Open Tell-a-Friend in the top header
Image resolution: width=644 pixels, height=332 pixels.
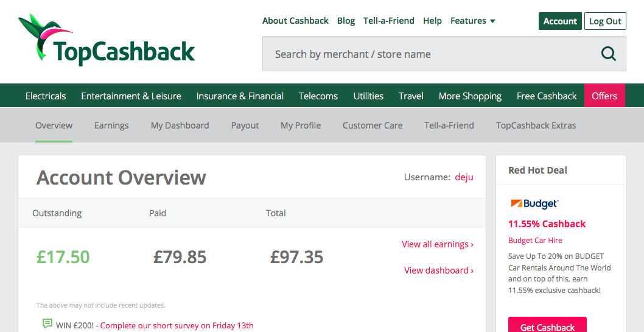coord(388,21)
